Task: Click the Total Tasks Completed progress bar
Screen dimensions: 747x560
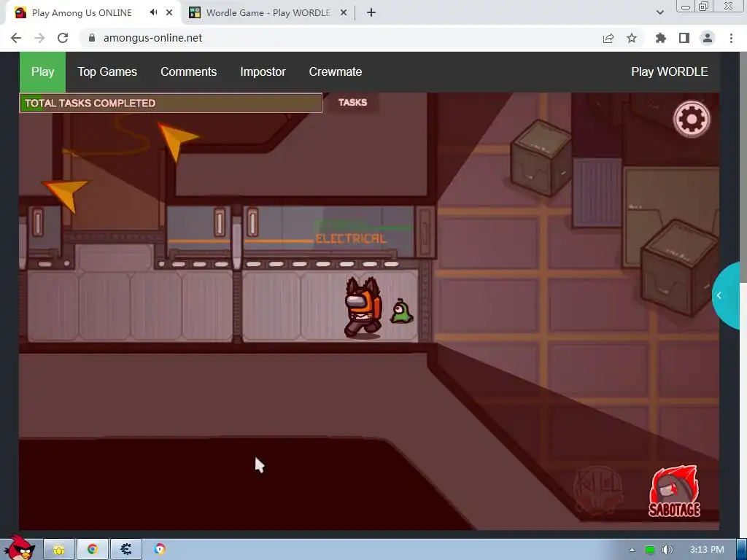Action: (x=171, y=103)
